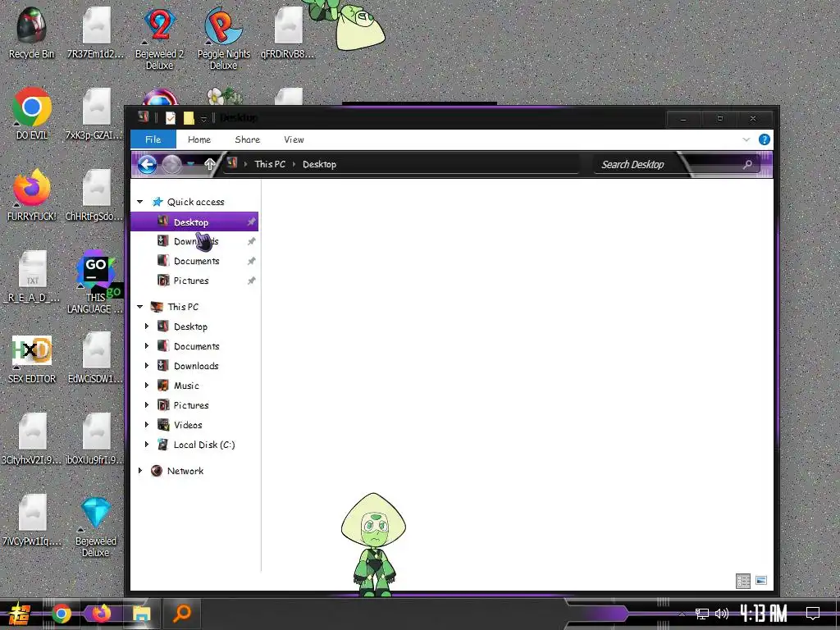840x630 pixels.
Task: Unpin Documents from Quick access pin icon
Action: [x=251, y=261]
